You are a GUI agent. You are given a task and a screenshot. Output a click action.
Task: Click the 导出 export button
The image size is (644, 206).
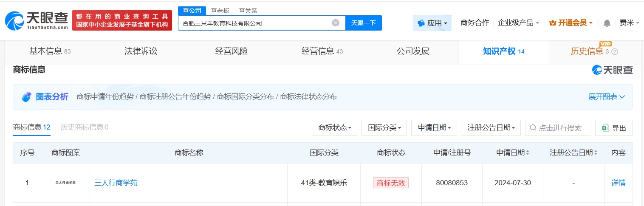point(614,128)
